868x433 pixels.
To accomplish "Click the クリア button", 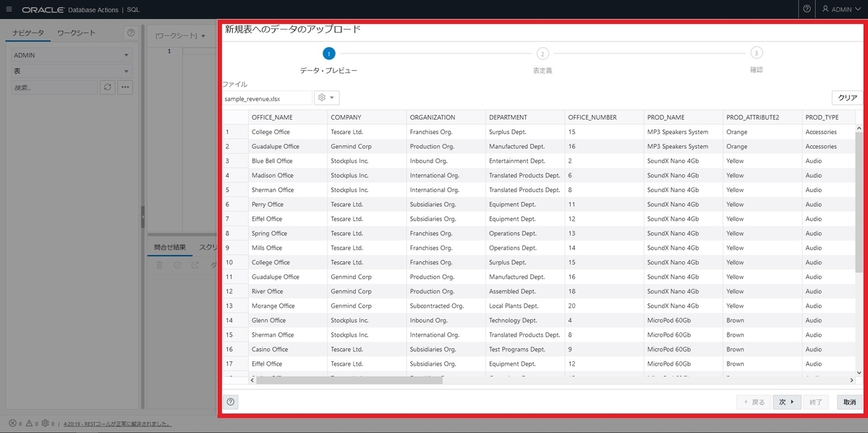I will pyautogui.click(x=847, y=98).
